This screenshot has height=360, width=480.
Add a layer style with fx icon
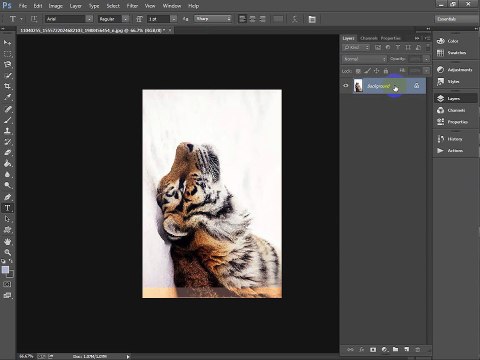(x=362, y=350)
